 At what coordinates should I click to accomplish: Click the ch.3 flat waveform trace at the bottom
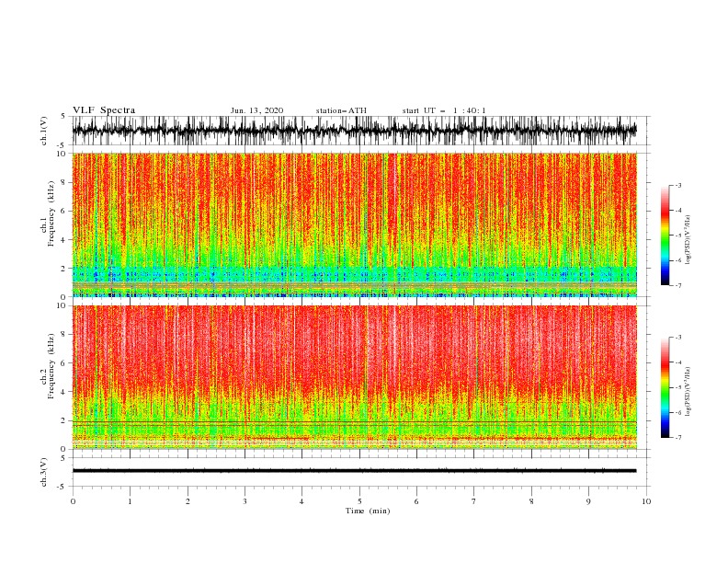click(354, 471)
